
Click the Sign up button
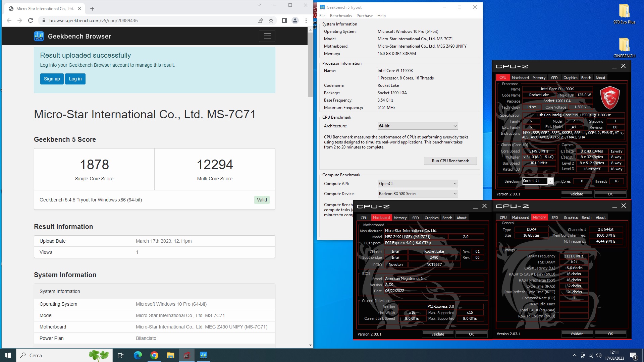[x=52, y=79]
